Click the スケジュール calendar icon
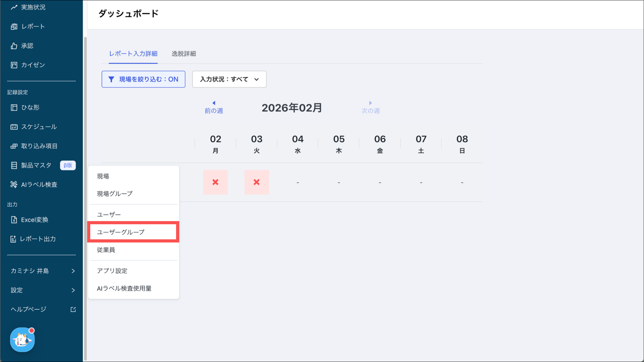644x362 pixels. (14, 127)
